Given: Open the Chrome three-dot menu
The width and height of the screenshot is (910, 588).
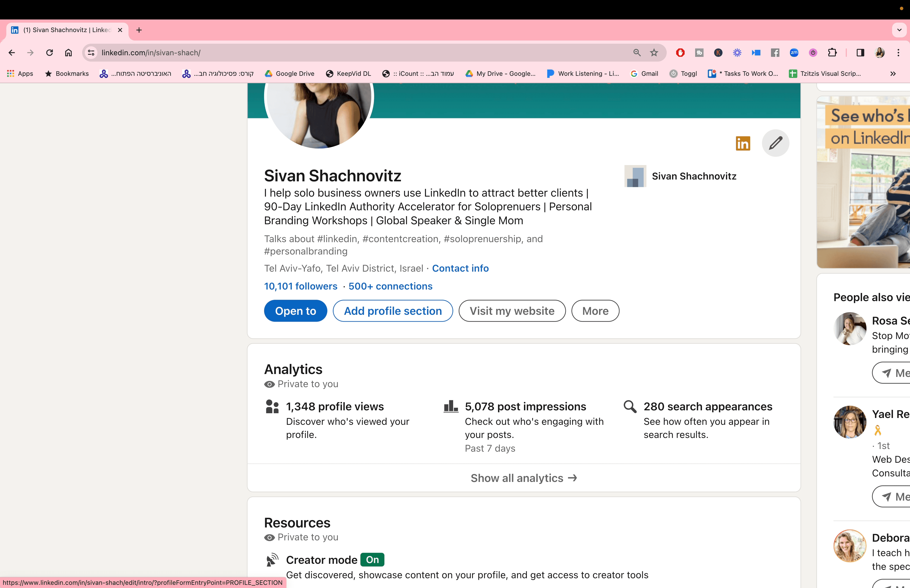Looking at the screenshot, I should pos(898,53).
